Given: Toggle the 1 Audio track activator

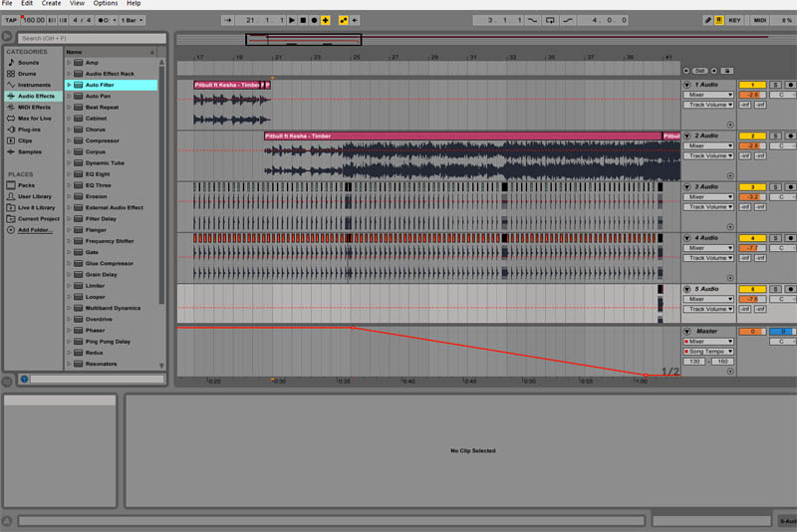Looking at the screenshot, I should pyautogui.click(x=752, y=85).
